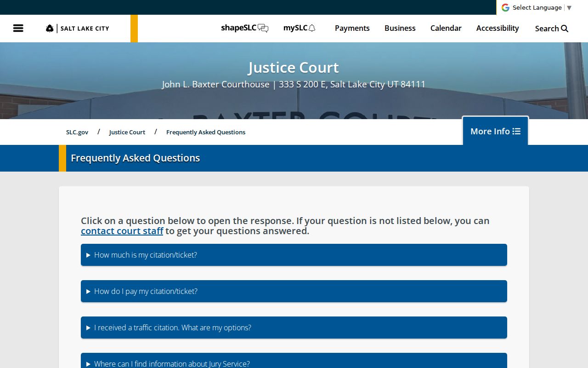Image resolution: width=588 pixels, height=368 pixels.
Task: Click the courthouse address text
Action: click(x=294, y=84)
